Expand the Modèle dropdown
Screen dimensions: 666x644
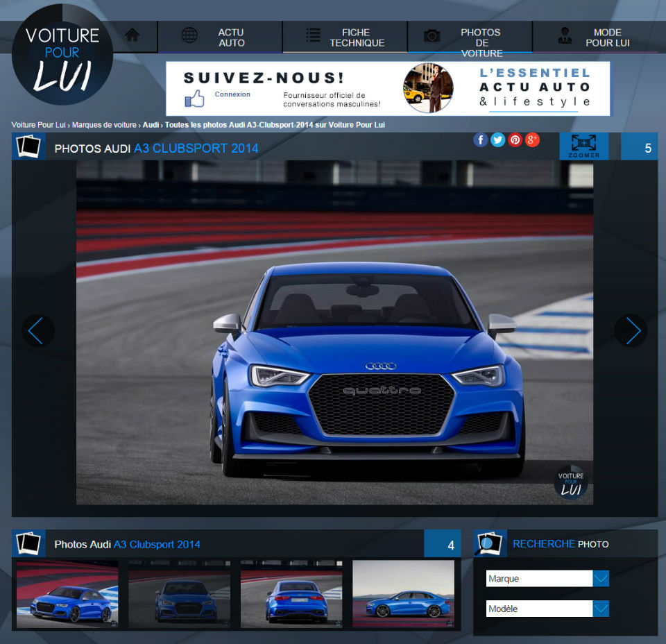click(547, 609)
